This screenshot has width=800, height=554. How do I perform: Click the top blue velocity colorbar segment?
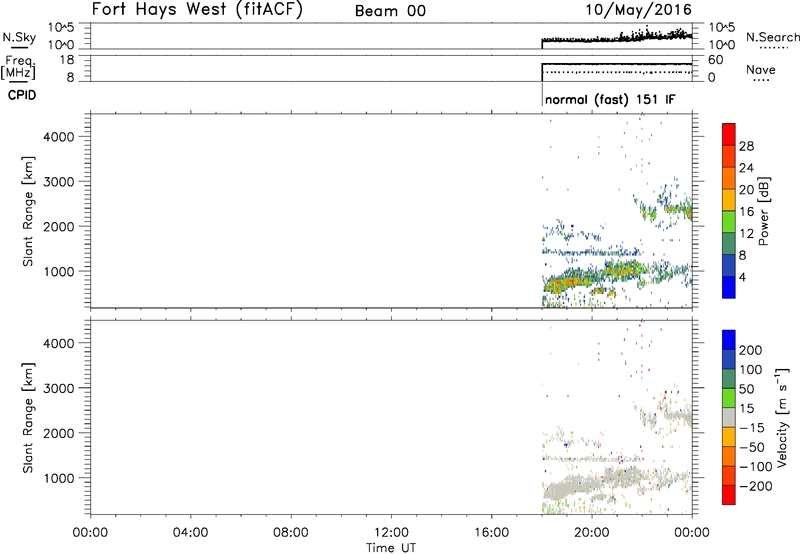tap(729, 340)
